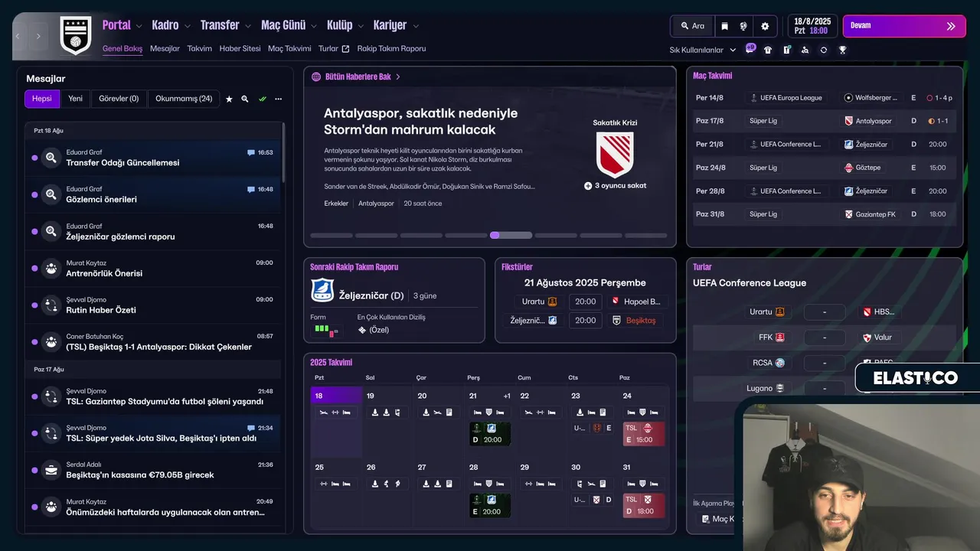
Task: Open the Maç Takvimi sub-tab
Action: click(x=289, y=48)
